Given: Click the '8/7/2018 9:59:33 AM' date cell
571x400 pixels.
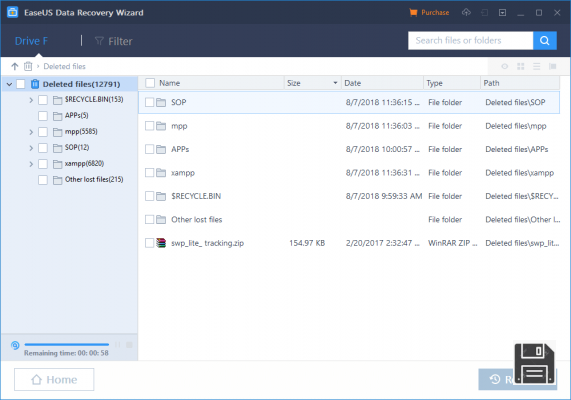Looking at the screenshot, I should (x=384, y=196).
